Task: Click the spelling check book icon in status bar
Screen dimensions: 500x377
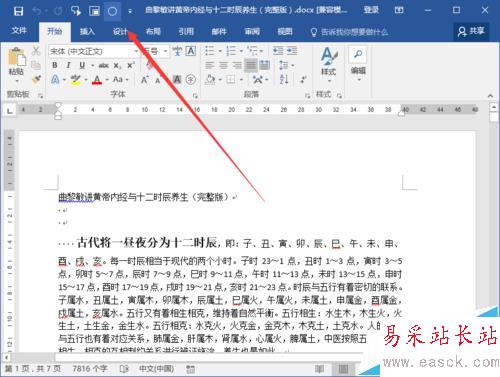Action: pos(124,369)
